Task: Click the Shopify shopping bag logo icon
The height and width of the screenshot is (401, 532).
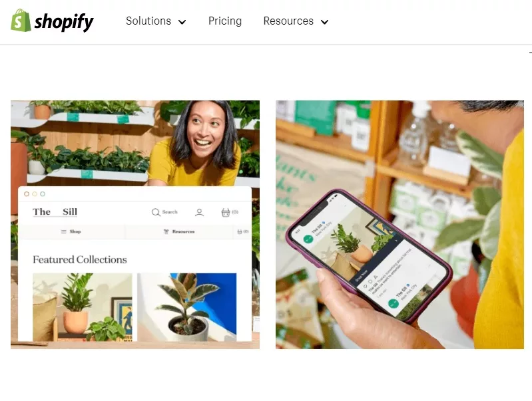Action: pos(21,21)
